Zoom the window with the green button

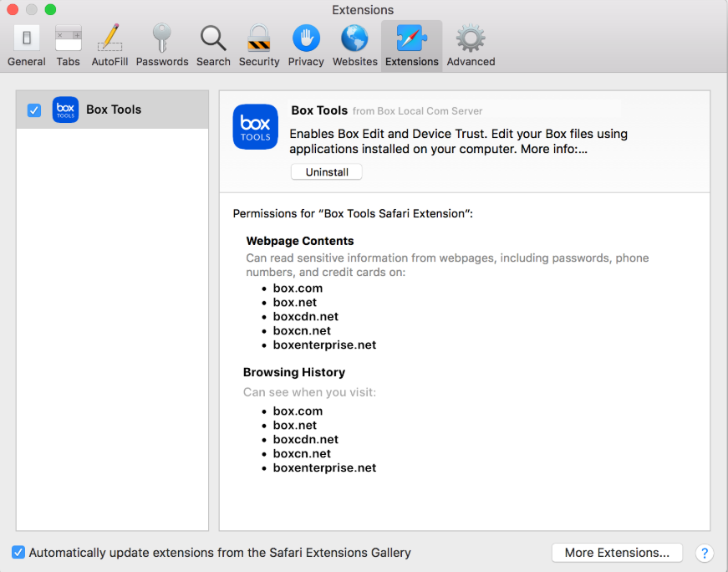pyautogui.click(x=50, y=9)
